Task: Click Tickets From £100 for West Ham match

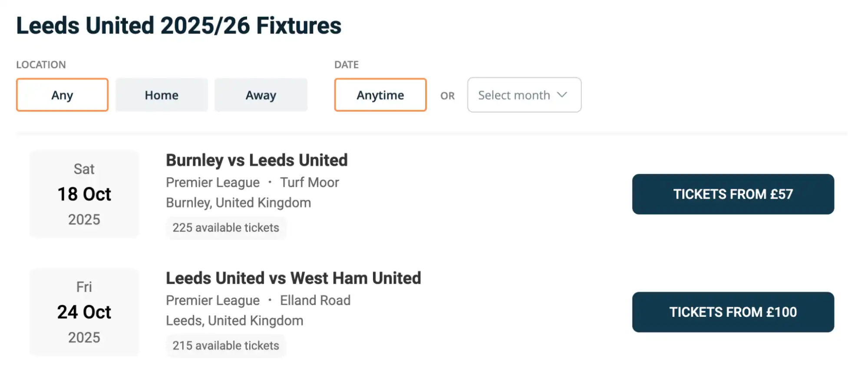Action: click(x=733, y=312)
